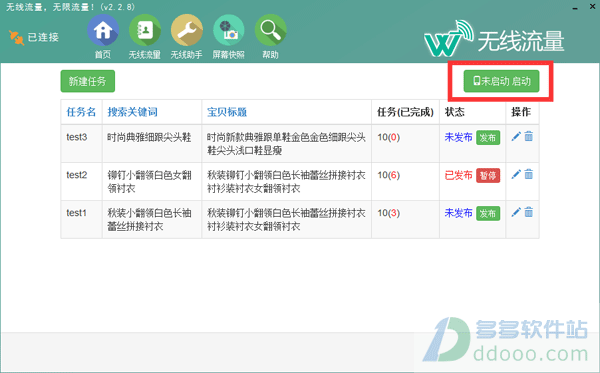Viewport: 600px width, 373px height.
Task: Delete task test2 with trash icon
Action: click(528, 174)
